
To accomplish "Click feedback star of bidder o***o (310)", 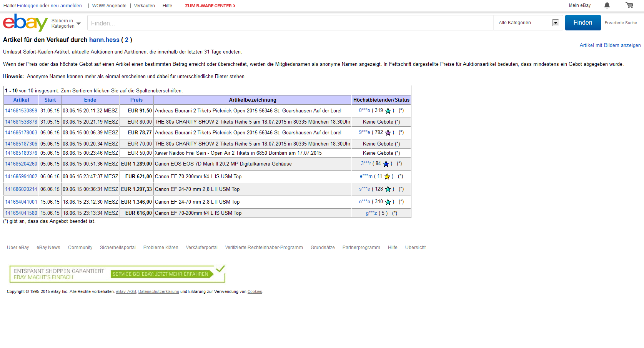I will click(388, 202).
